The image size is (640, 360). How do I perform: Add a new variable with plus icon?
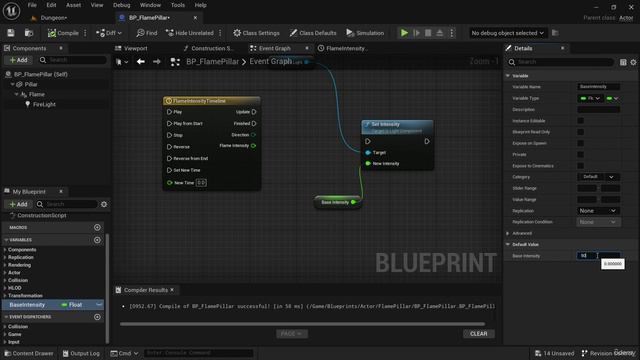97,240
